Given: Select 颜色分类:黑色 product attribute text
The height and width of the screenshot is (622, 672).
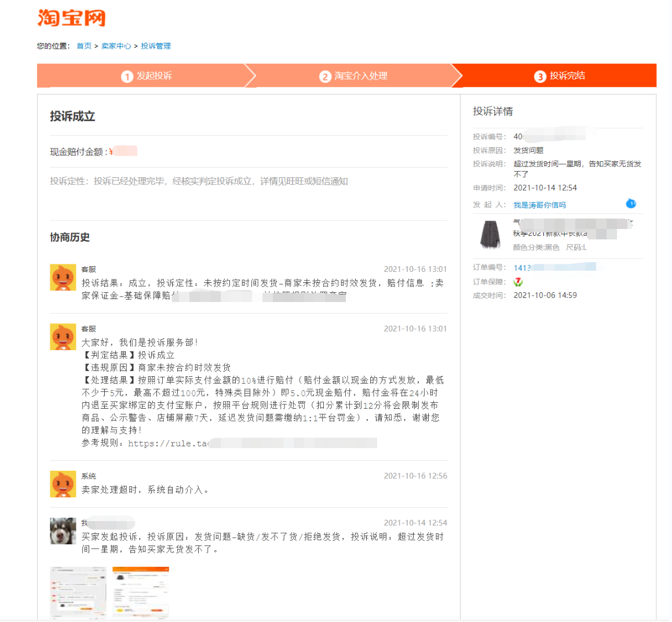Looking at the screenshot, I should coord(536,248).
